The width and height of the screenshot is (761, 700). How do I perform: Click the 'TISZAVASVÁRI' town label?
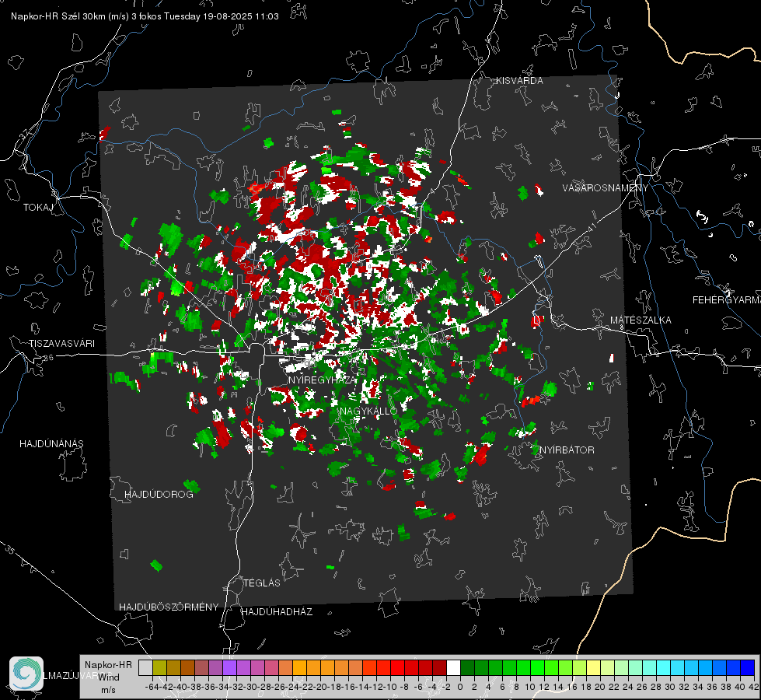click(x=61, y=344)
